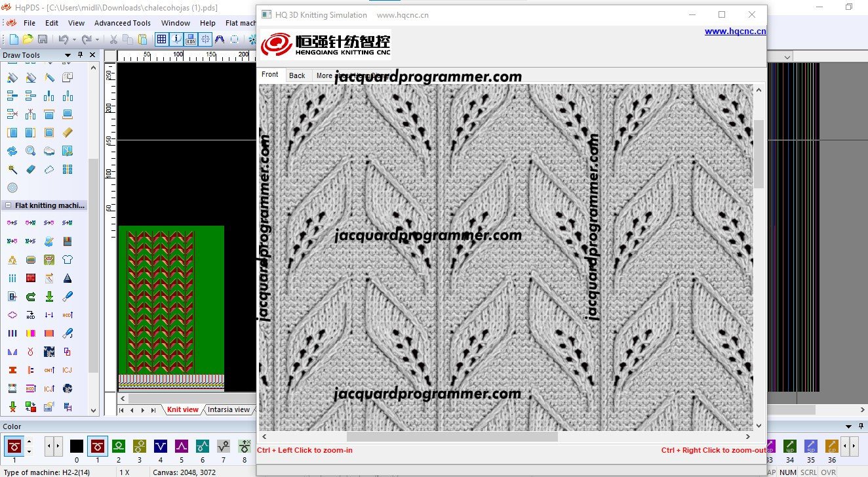Toggle the info display button in toolbar
Image resolution: width=868 pixels, height=477 pixels.
(176, 40)
